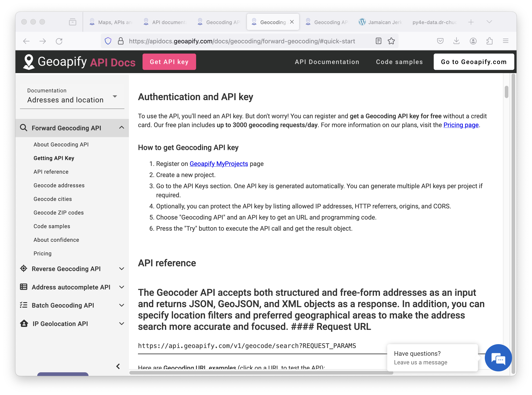
Task: Open the Documentation Adresses and location dropdown
Action: coord(72,96)
